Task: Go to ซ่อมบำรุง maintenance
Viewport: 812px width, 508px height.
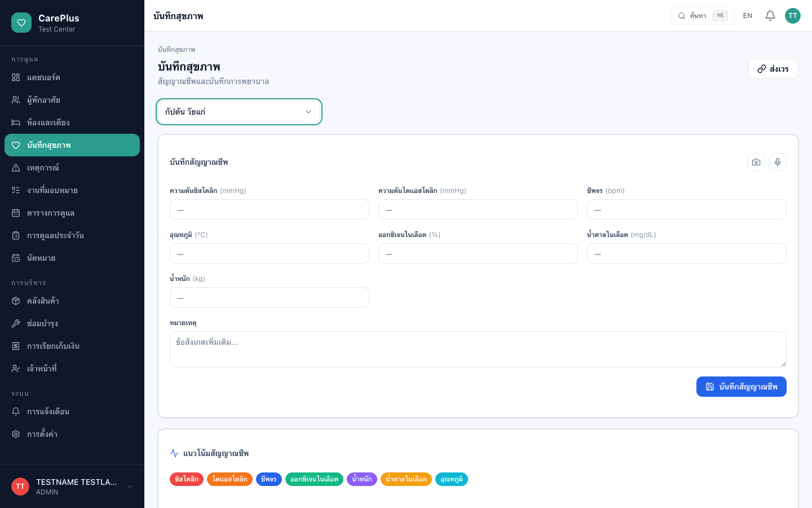Action: click(72, 323)
